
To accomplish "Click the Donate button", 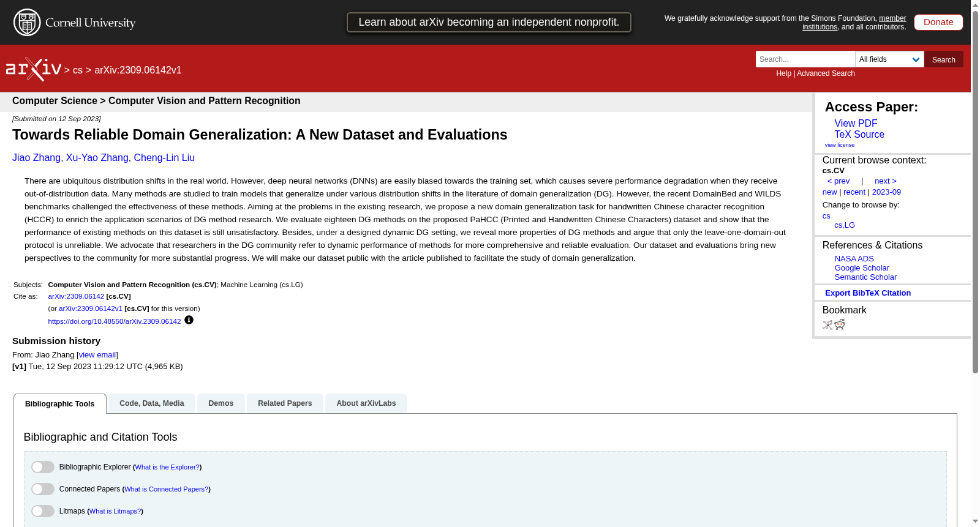I will tap(938, 22).
